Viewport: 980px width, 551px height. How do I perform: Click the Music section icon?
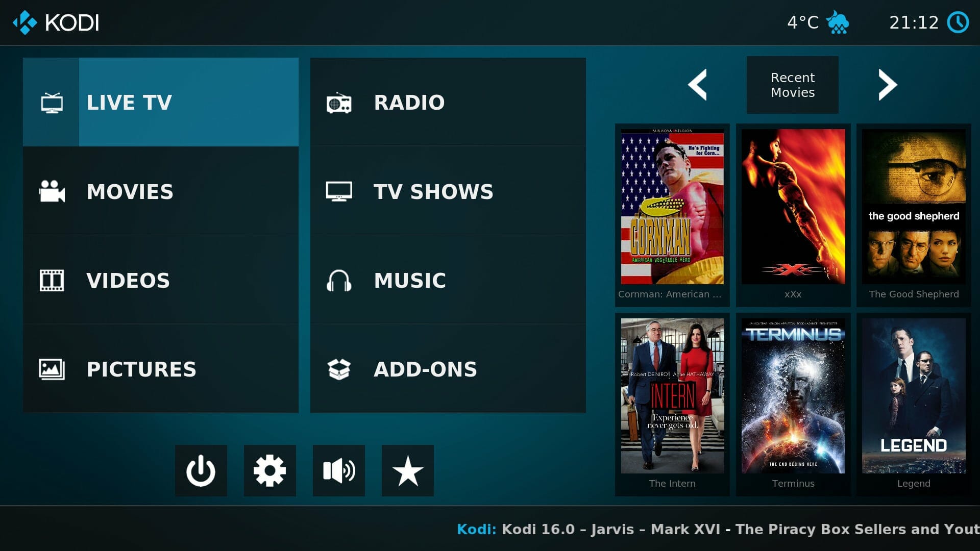coord(339,280)
